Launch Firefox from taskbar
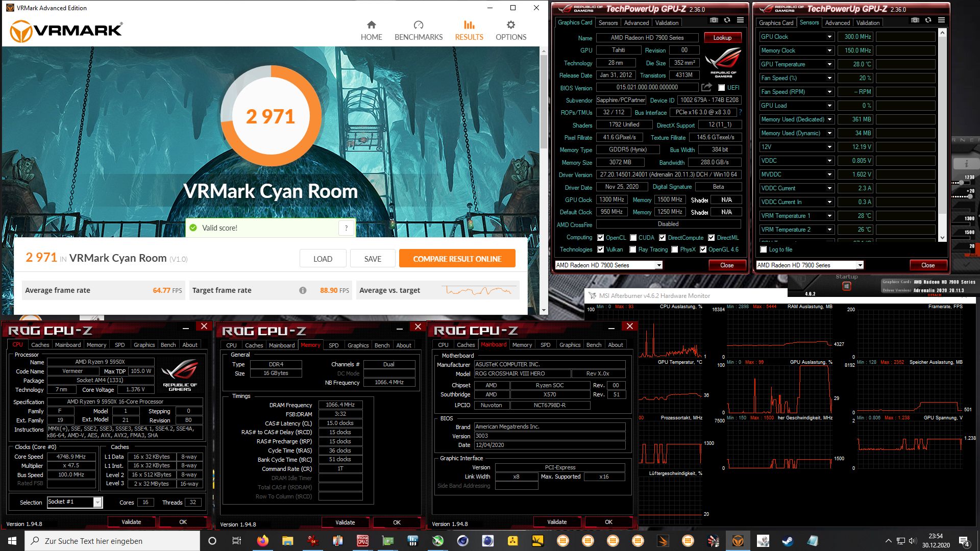Image resolution: width=980 pixels, height=551 pixels. (x=262, y=541)
